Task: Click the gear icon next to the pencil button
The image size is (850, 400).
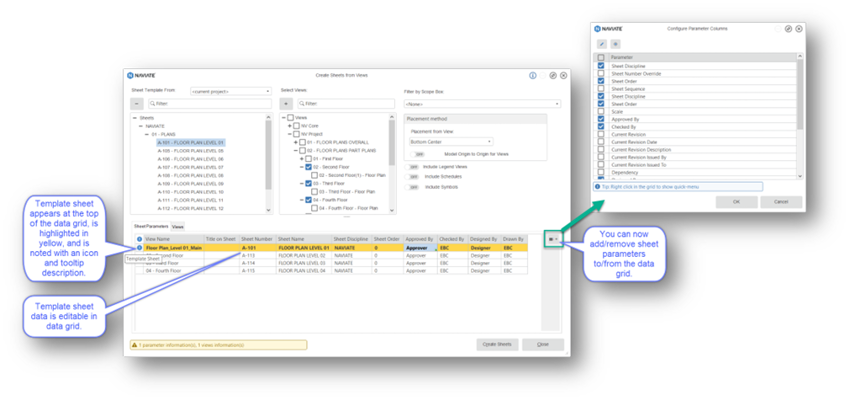Action: (615, 44)
